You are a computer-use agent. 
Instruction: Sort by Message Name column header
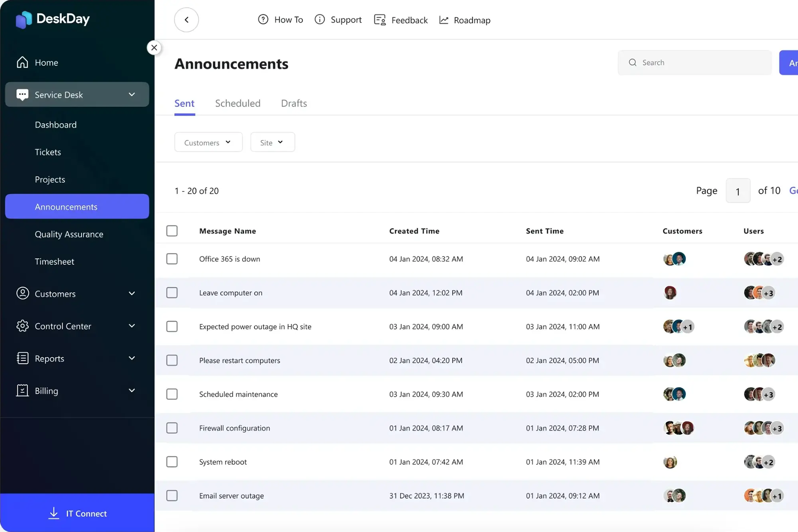(228, 231)
